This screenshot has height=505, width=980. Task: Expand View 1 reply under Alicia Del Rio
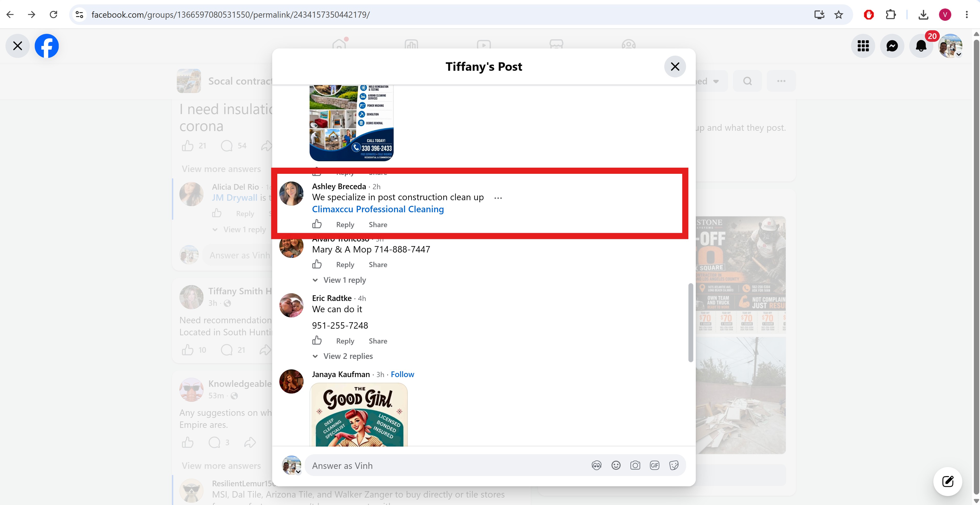pos(244,229)
